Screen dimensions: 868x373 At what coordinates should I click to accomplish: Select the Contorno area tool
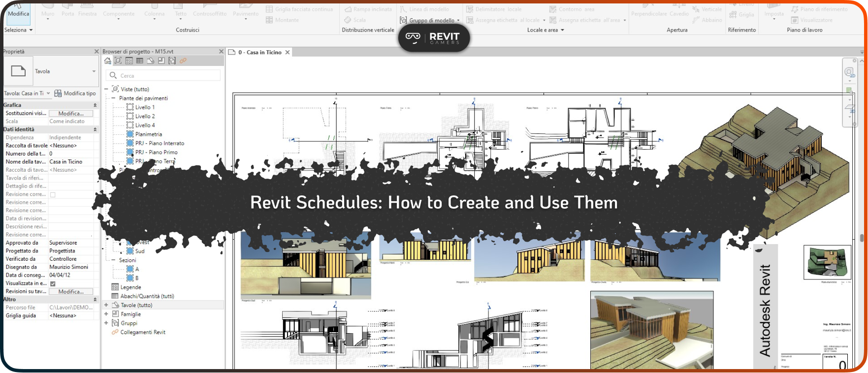click(572, 9)
